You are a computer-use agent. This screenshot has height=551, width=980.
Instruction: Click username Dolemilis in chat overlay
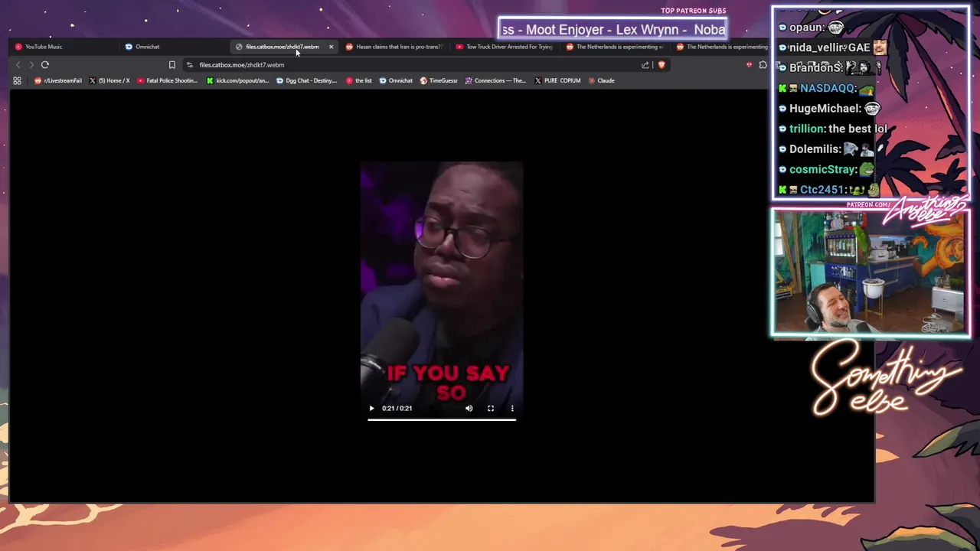[x=815, y=149]
